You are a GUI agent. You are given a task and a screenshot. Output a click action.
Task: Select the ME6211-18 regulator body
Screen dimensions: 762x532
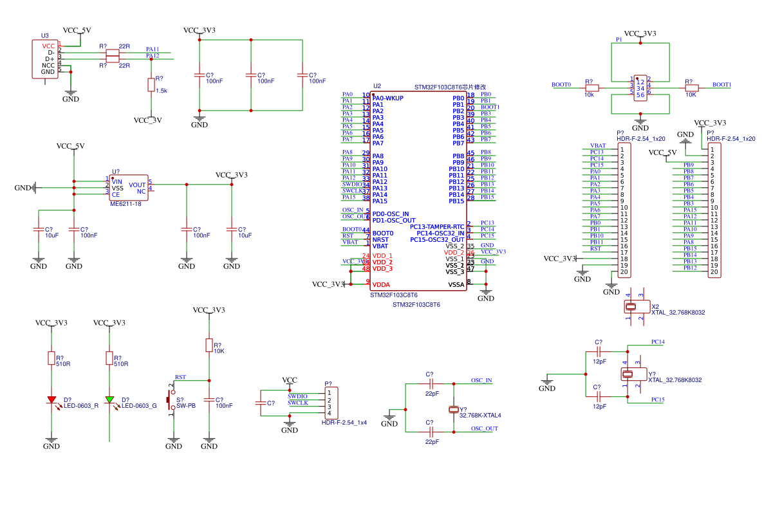[129, 188]
